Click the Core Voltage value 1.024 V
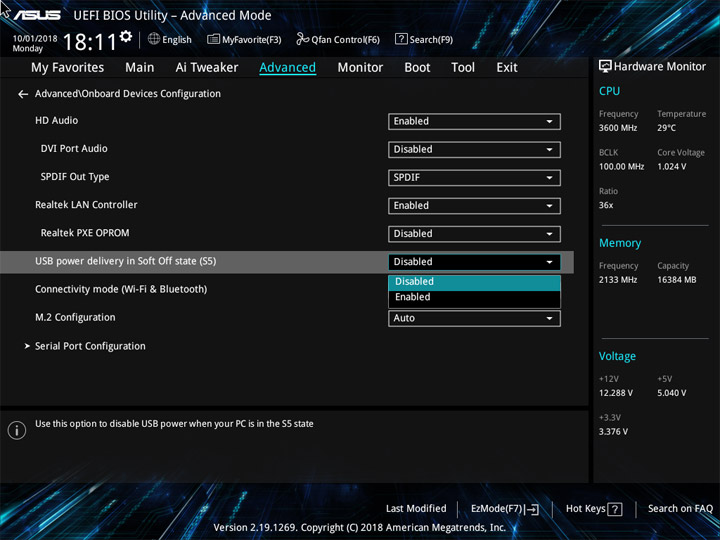 [671, 166]
